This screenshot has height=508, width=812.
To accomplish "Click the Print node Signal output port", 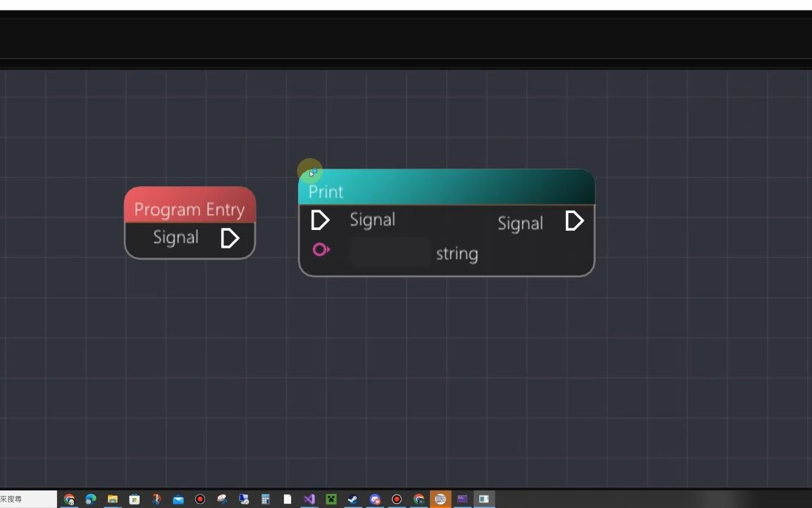I will [574, 221].
